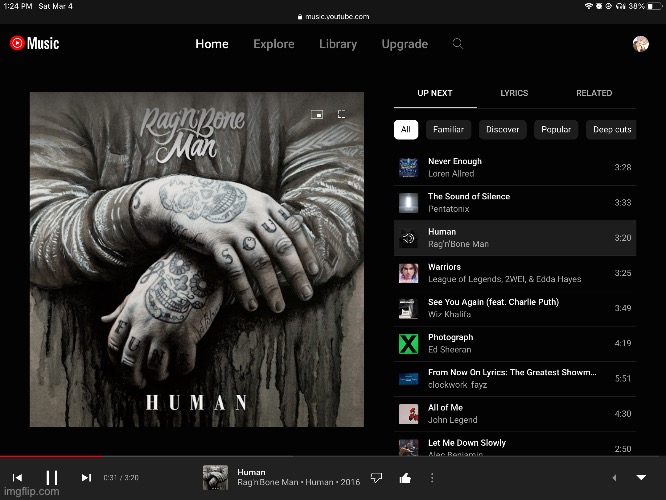This screenshot has width=666, height=500.
Task: Click the speaker icon on Human row
Action: click(x=409, y=238)
